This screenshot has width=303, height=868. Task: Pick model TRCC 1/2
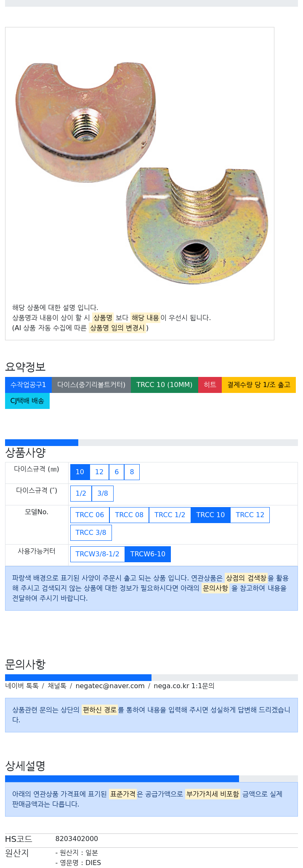pyautogui.click(x=170, y=515)
